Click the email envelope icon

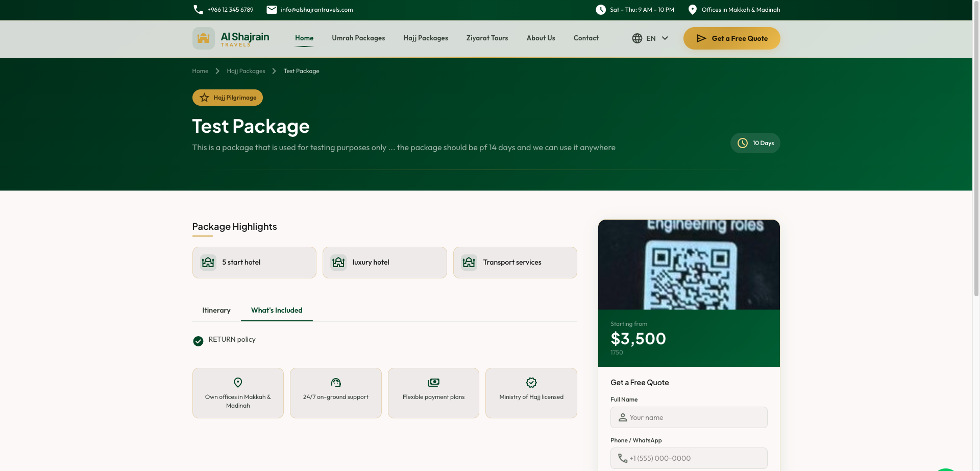point(272,10)
